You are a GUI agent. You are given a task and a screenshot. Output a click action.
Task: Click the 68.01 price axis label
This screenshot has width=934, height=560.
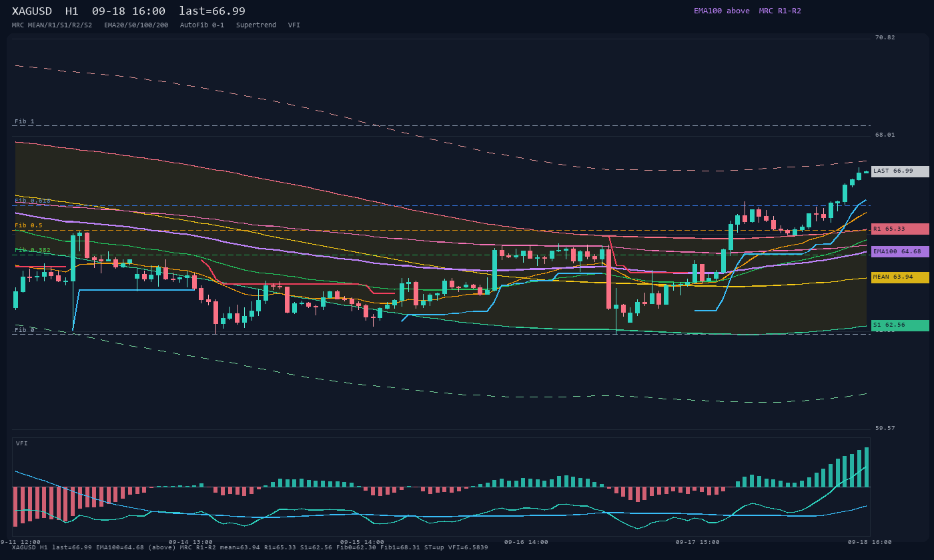tap(885, 135)
